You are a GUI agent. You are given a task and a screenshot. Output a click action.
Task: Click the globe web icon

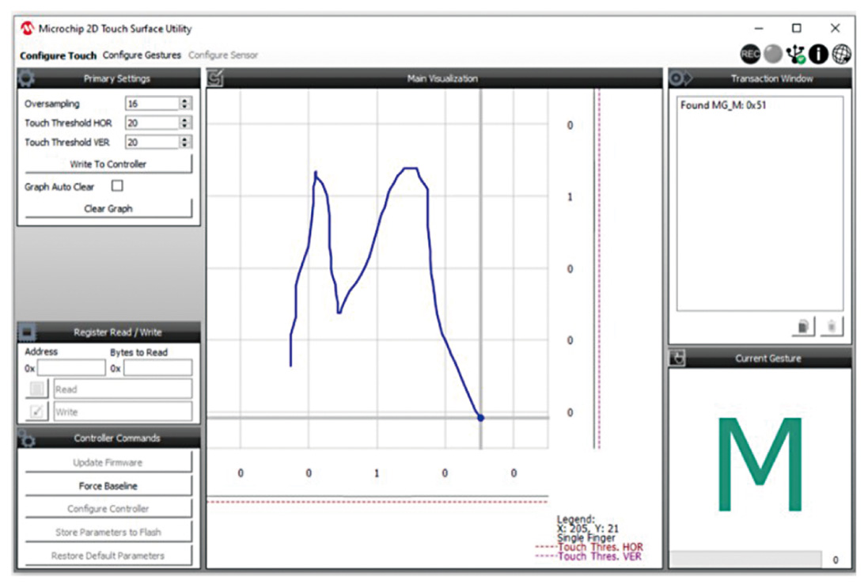841,54
